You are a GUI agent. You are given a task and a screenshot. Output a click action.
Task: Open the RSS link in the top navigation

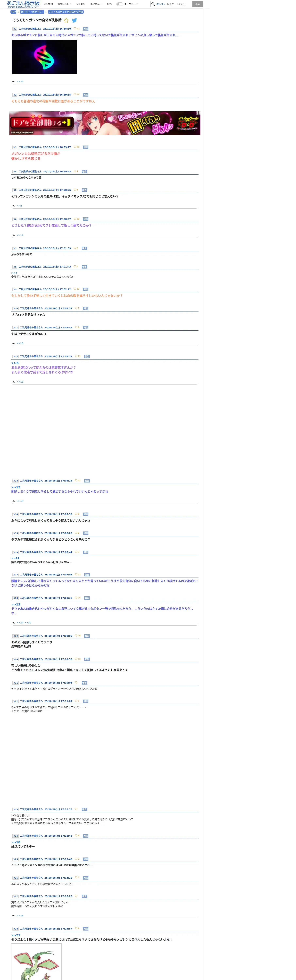pyautogui.click(x=109, y=4)
